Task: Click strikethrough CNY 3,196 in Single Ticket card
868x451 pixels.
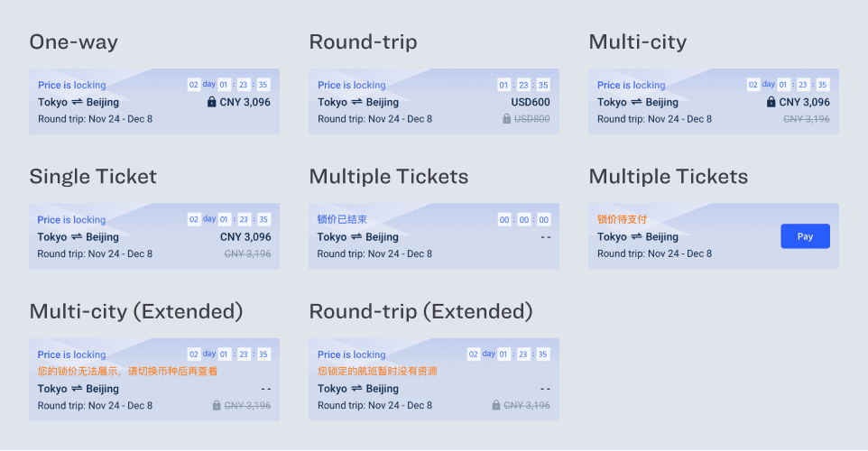Action: (x=247, y=254)
